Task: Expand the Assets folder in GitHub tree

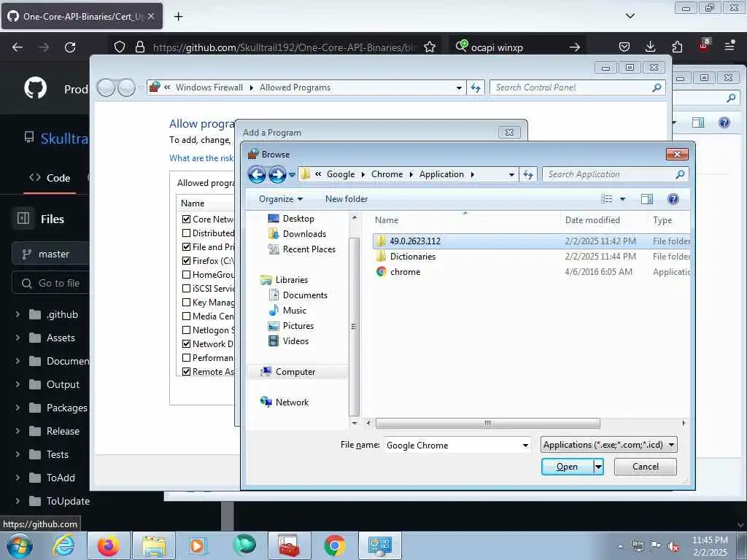Action: (x=18, y=338)
